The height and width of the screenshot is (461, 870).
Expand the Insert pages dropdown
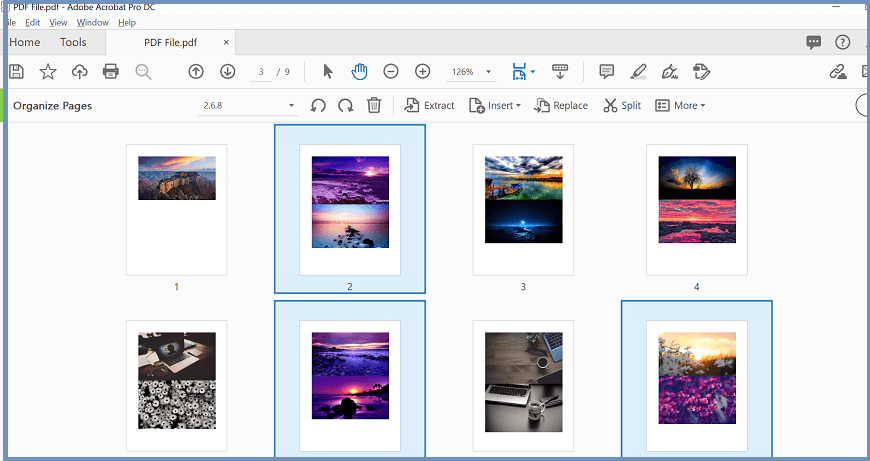click(495, 105)
